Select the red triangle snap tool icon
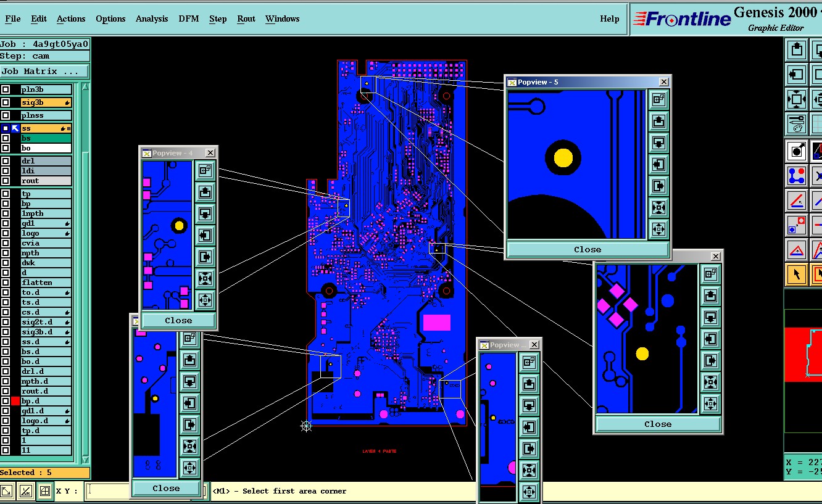The image size is (822, 504). (x=797, y=250)
